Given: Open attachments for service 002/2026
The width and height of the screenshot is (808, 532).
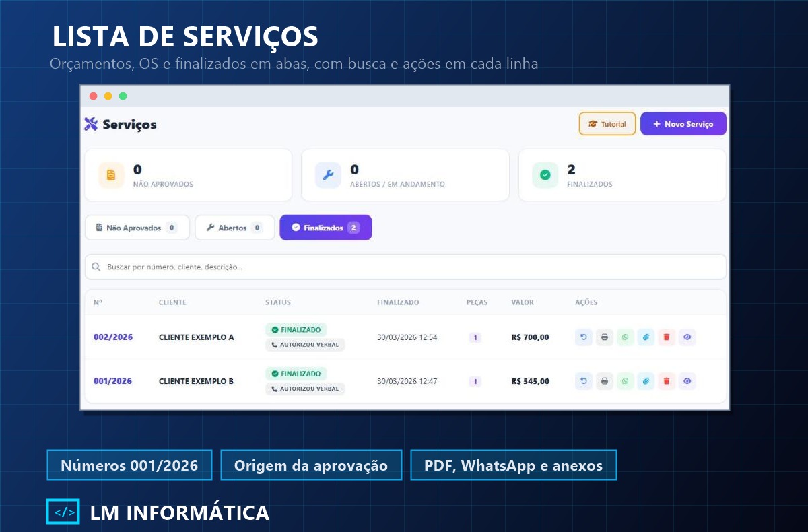Looking at the screenshot, I should tap(646, 337).
